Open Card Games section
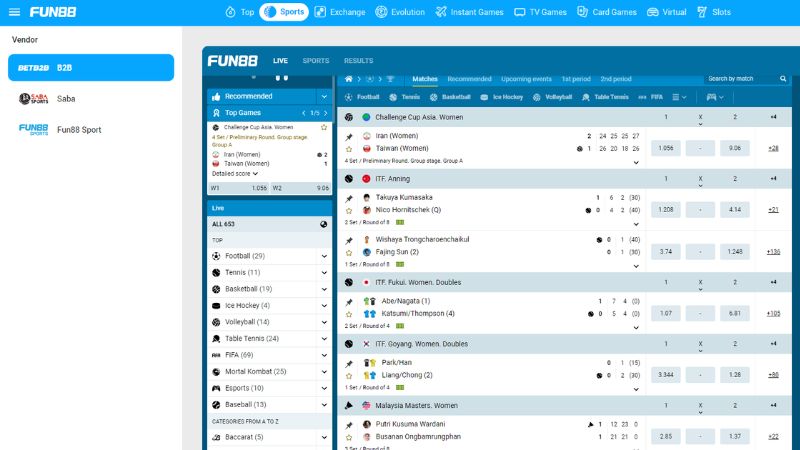 pyautogui.click(x=607, y=12)
